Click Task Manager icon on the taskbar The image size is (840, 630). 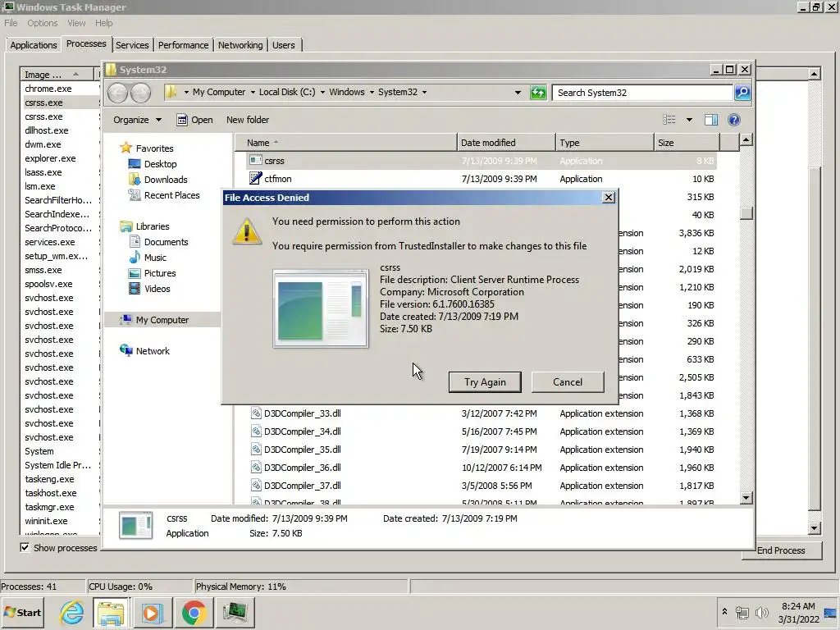(235, 612)
